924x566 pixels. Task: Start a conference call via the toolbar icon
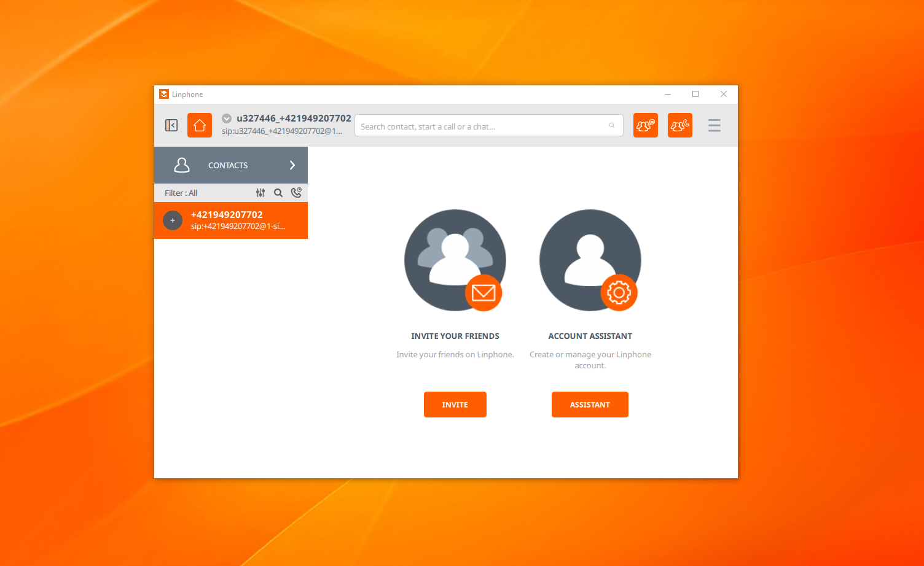(679, 125)
